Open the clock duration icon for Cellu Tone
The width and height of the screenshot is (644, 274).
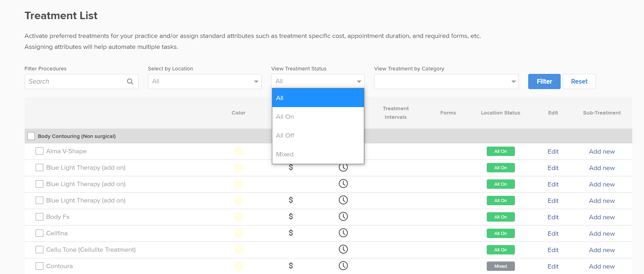(x=343, y=249)
